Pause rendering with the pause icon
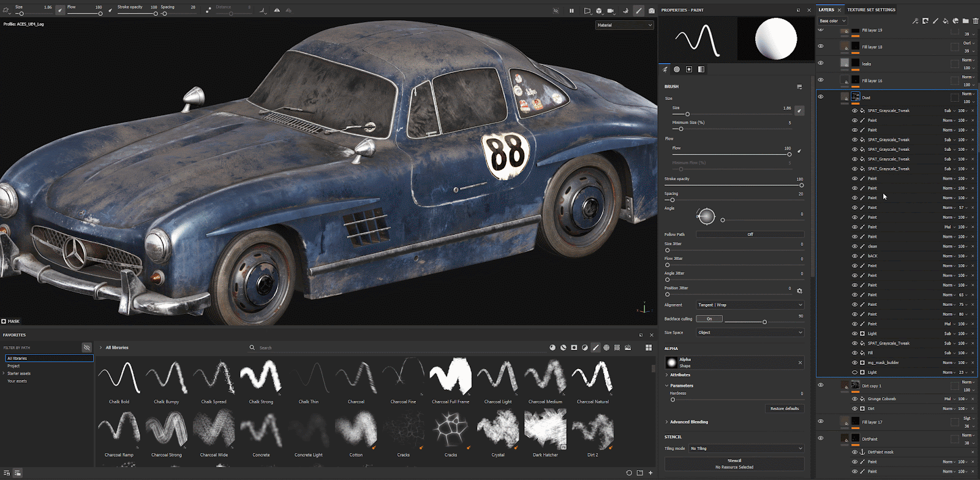 point(571,10)
